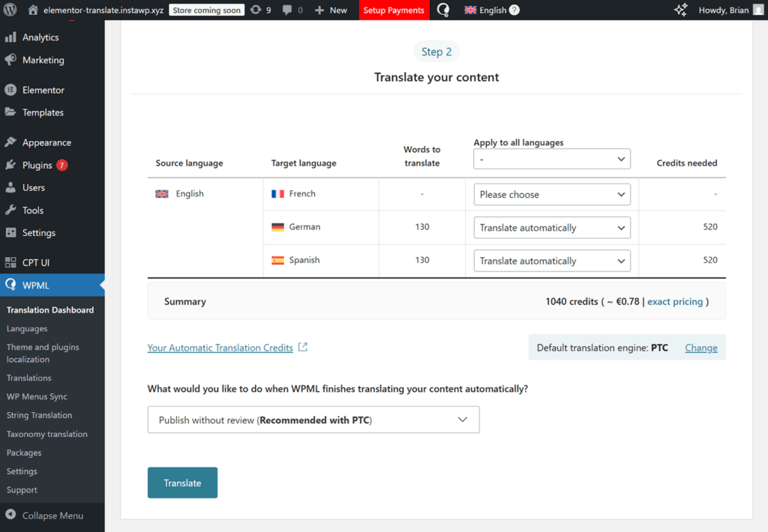Open CPT UI in the sidebar menu

click(x=36, y=262)
